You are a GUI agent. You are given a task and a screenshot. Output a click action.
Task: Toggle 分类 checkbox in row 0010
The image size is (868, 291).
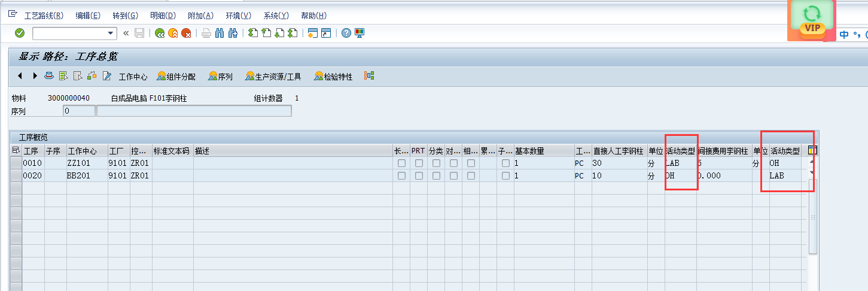(437, 163)
